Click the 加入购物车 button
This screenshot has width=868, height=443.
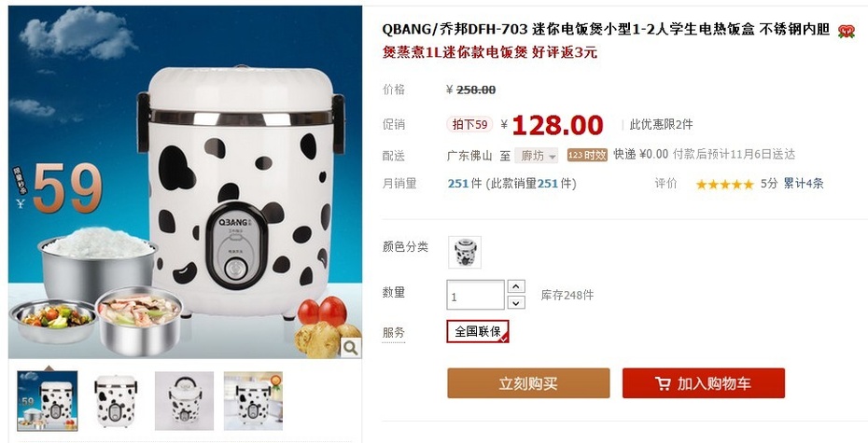coord(703,383)
